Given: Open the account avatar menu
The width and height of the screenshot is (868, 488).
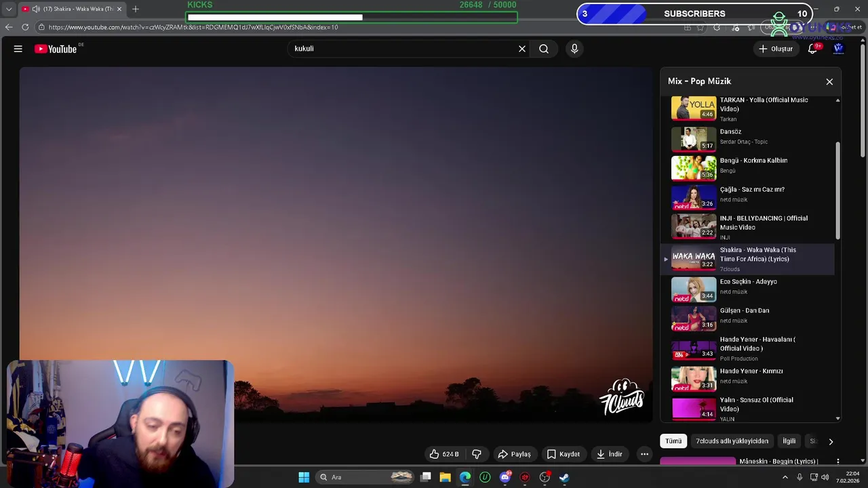Looking at the screenshot, I should [838, 49].
